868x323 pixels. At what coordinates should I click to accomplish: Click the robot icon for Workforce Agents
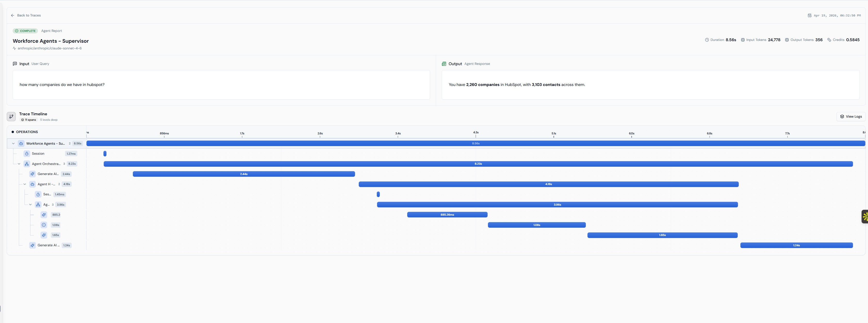click(x=21, y=144)
